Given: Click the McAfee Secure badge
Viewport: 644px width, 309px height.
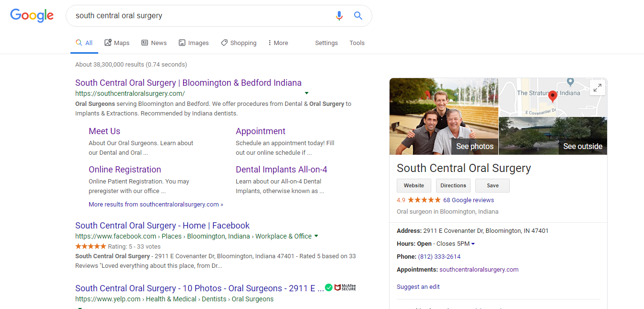Looking at the screenshot, I should click(x=345, y=287).
